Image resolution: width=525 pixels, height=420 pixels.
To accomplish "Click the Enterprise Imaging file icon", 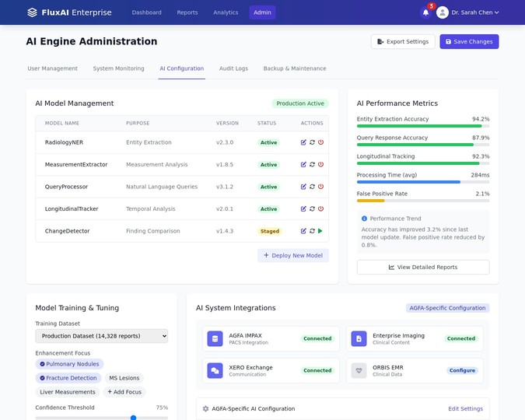I will point(359,338).
